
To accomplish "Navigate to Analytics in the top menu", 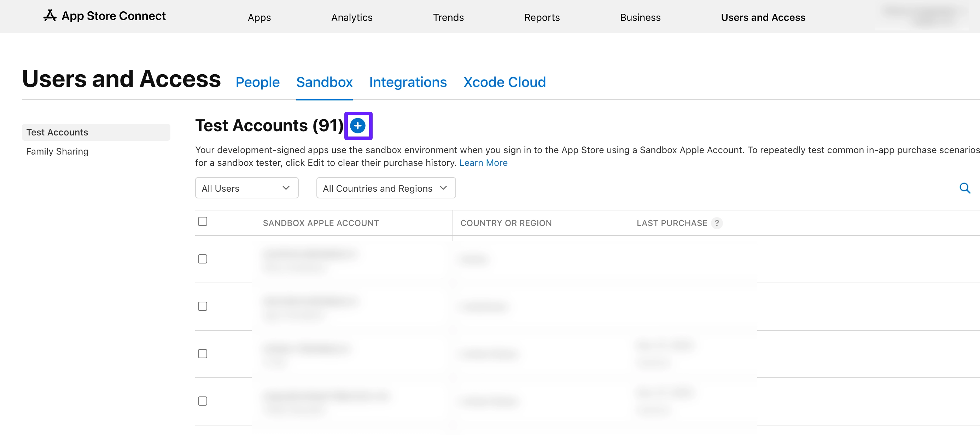I will 351,17.
